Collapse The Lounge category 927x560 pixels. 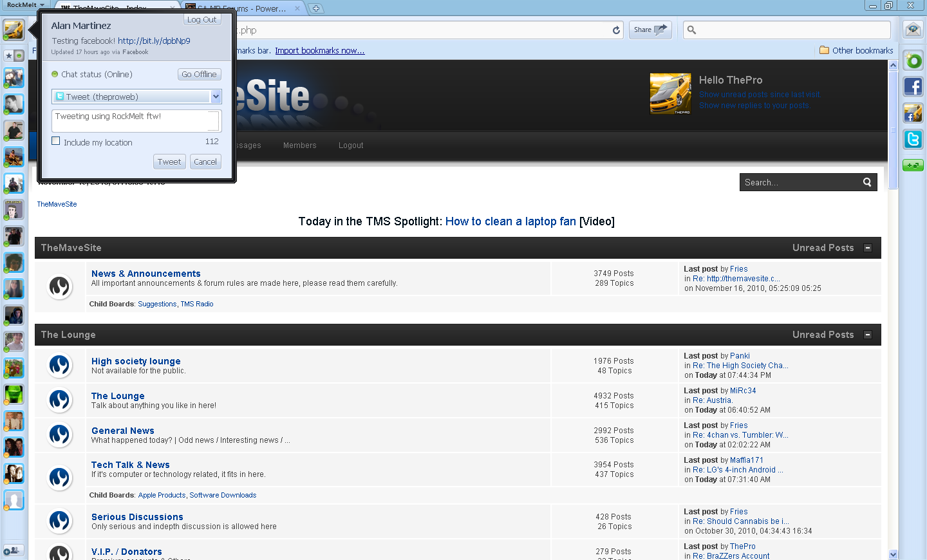coord(868,335)
